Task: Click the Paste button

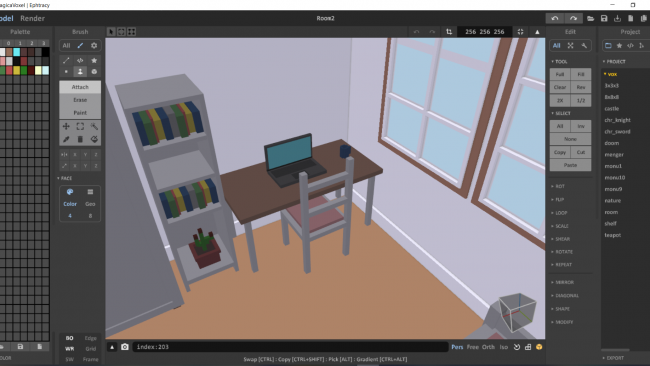Action: point(570,165)
